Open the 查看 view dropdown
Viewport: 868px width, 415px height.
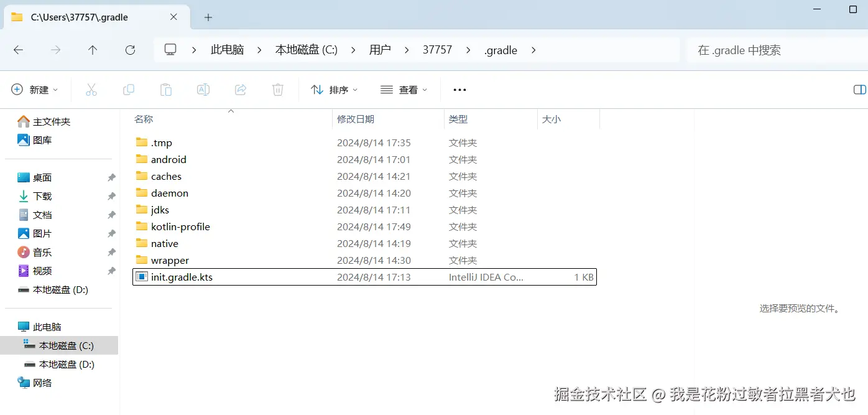click(404, 90)
